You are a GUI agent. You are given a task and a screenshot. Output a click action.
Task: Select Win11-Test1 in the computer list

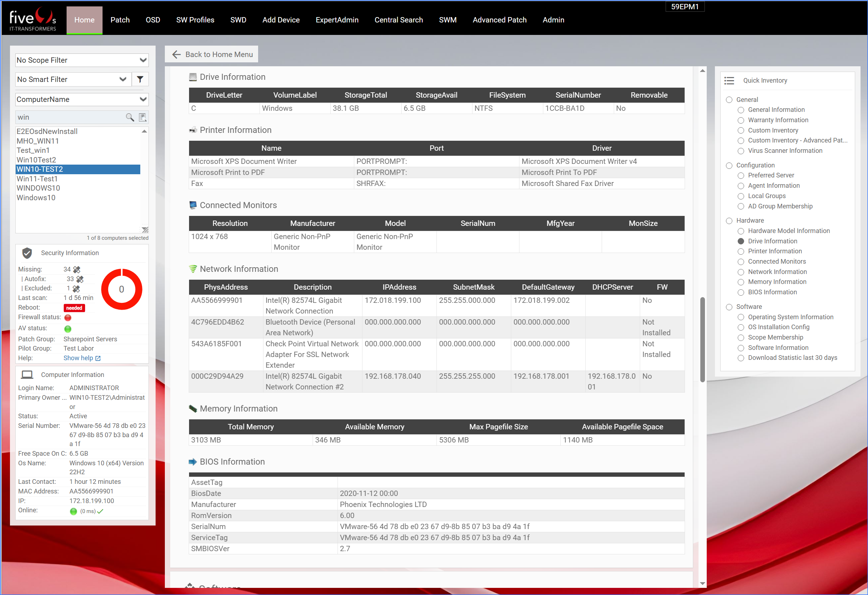[37, 178]
